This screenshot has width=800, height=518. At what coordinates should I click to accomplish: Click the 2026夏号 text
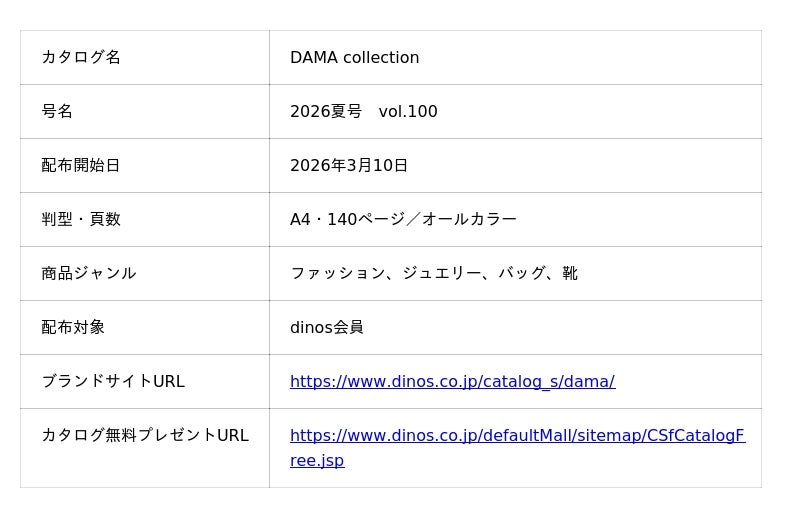coord(326,111)
